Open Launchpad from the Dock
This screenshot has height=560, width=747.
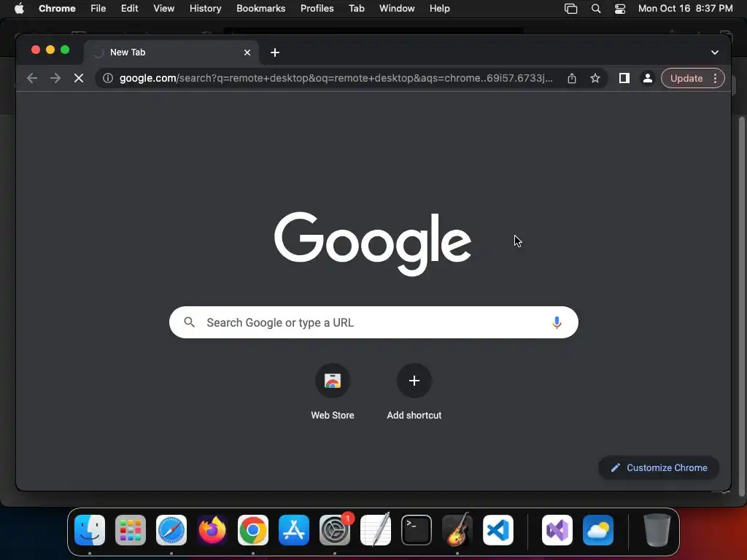click(x=131, y=530)
